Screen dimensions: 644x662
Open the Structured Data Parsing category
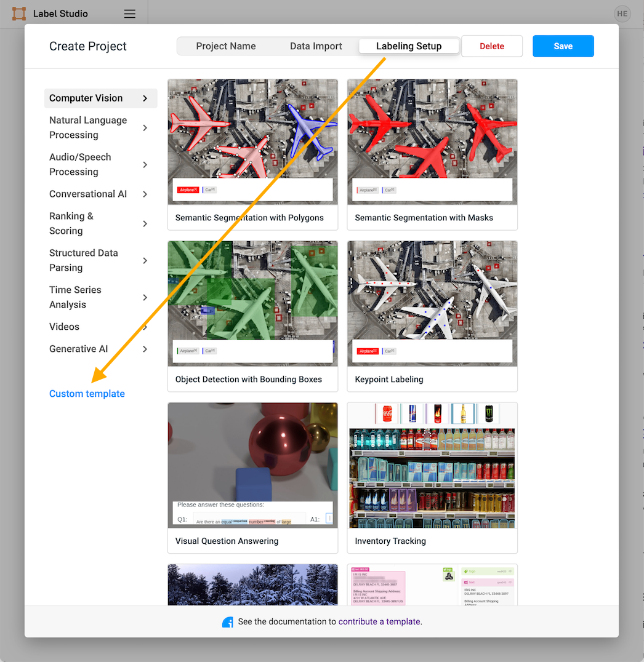coord(83,261)
